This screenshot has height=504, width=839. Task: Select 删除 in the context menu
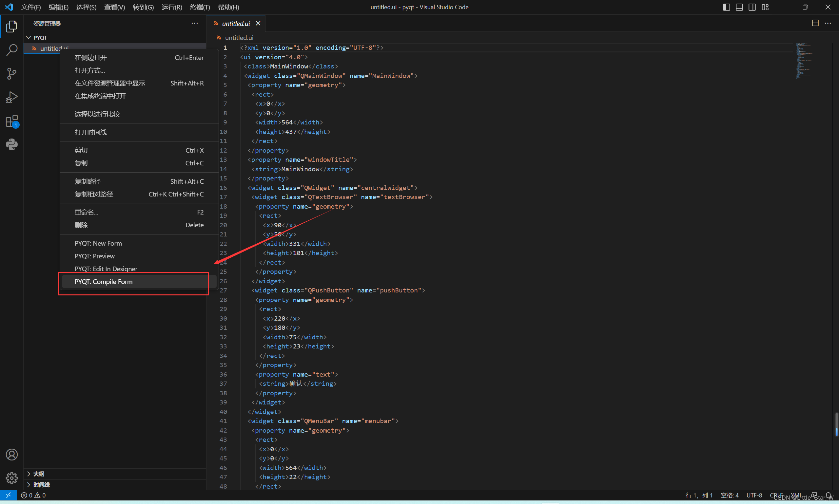pyautogui.click(x=139, y=225)
